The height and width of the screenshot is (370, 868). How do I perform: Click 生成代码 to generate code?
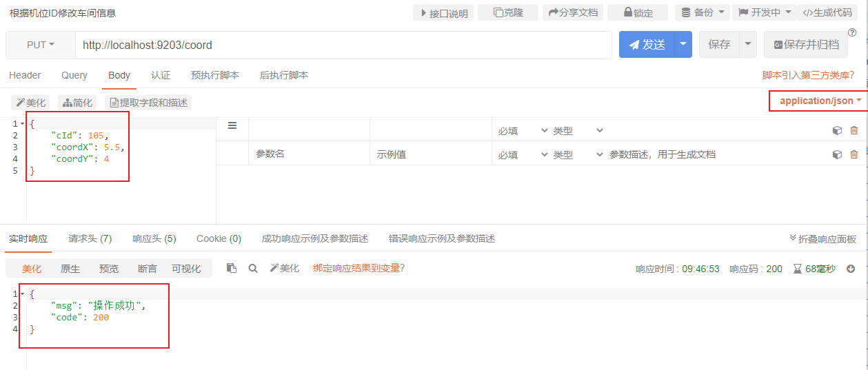coord(827,12)
